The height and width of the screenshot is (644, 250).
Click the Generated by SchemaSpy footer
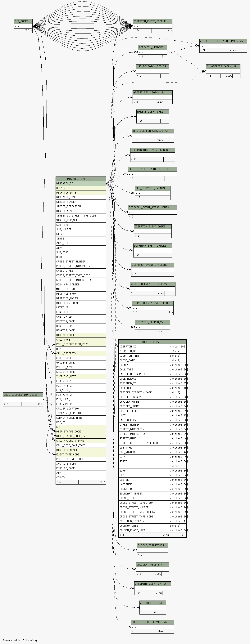[x=20, y=641]
